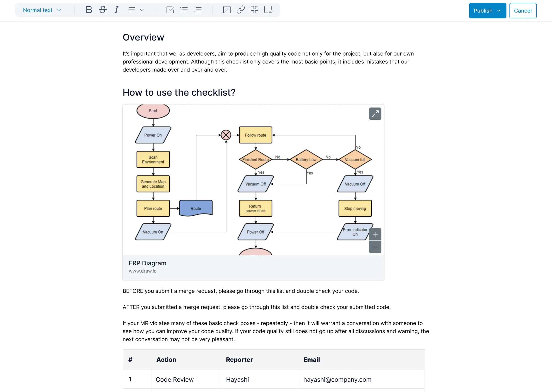
Task: Click the Cancel button
Action: 523,11
